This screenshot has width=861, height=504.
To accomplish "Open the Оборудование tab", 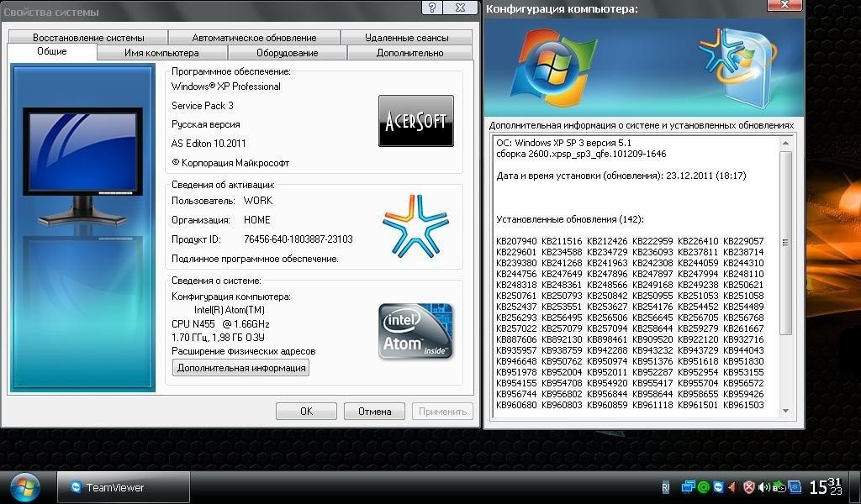I will point(288,53).
